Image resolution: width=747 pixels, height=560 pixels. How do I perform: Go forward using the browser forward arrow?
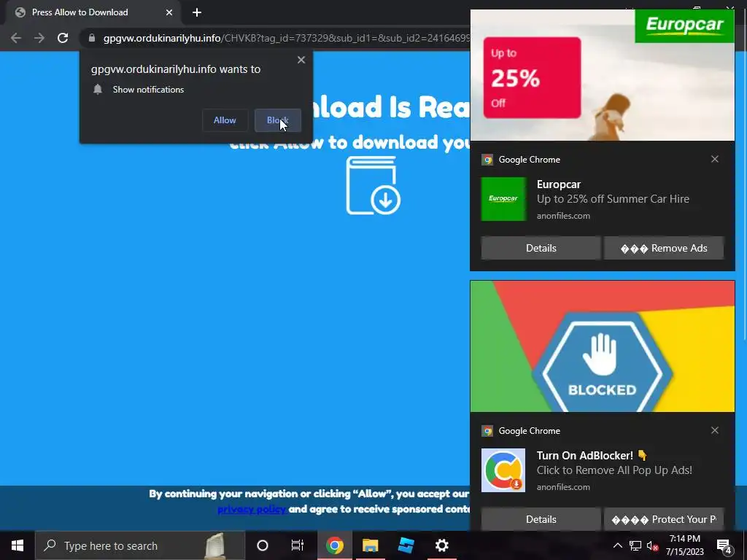point(39,38)
